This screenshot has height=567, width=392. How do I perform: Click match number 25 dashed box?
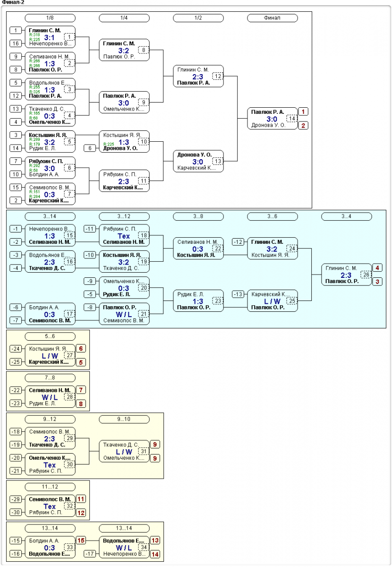point(292,301)
